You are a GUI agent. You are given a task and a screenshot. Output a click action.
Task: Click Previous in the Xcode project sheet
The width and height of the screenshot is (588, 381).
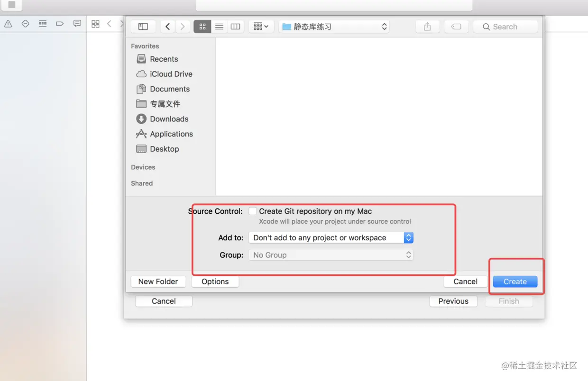tap(453, 301)
